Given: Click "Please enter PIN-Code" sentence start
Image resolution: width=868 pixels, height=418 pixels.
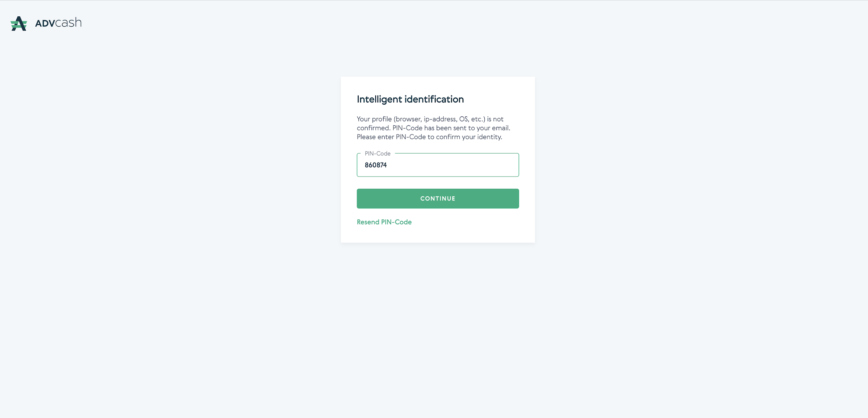Looking at the screenshot, I should (x=391, y=137).
